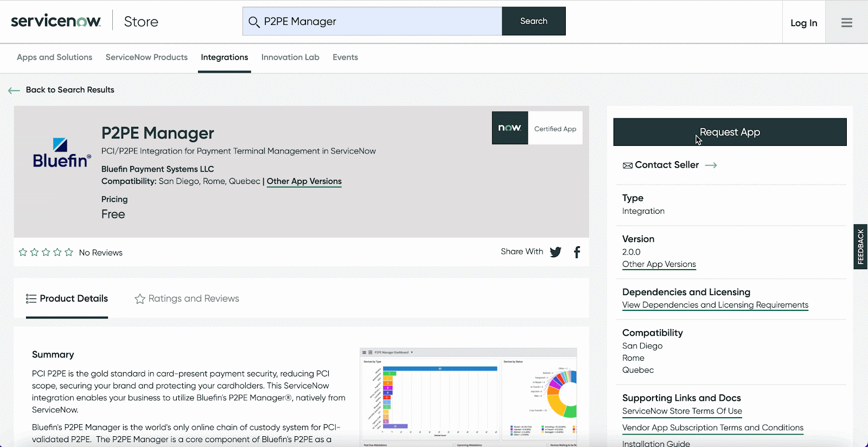868x447 pixels.
Task: Open the Events tab
Action: pyautogui.click(x=345, y=57)
